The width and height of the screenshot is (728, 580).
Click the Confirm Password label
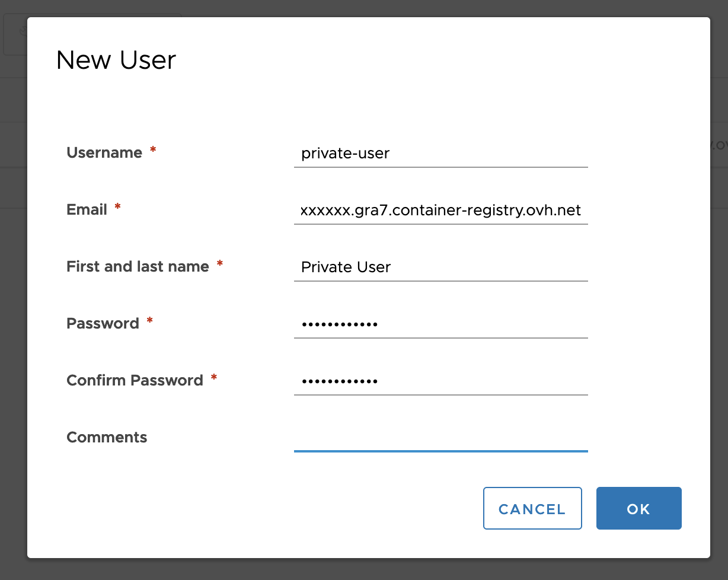pos(135,380)
